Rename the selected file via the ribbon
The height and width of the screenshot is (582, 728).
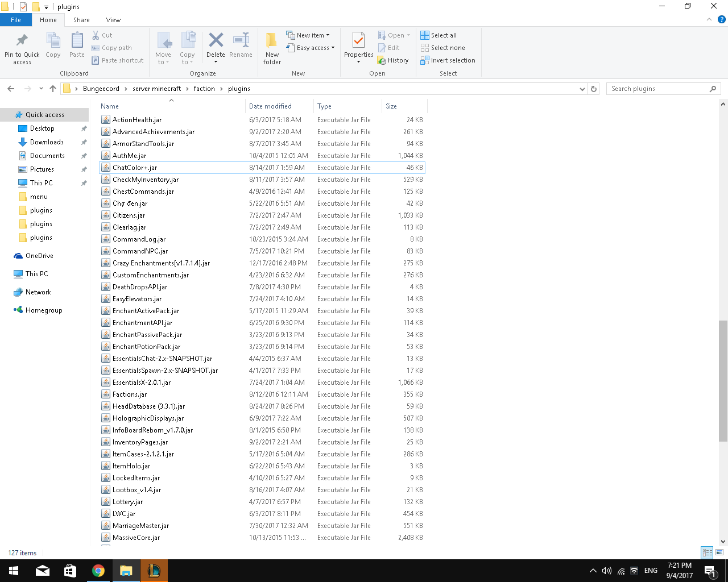point(241,48)
